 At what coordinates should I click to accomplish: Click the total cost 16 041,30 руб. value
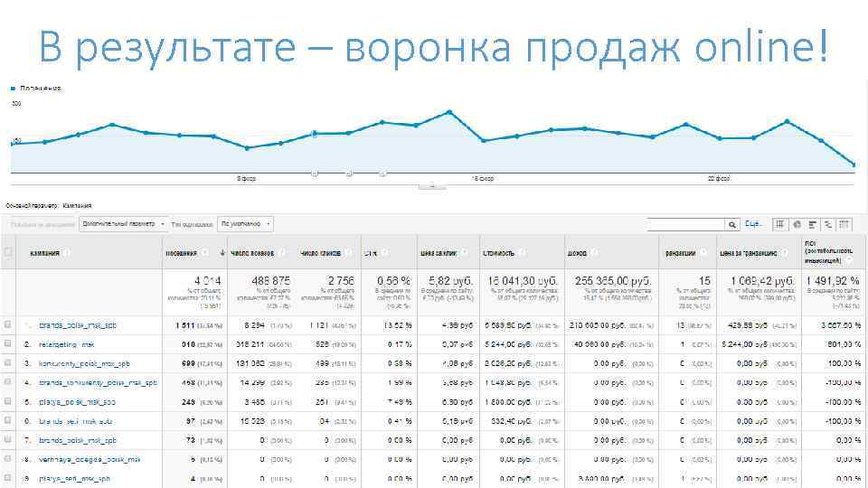pos(522,280)
